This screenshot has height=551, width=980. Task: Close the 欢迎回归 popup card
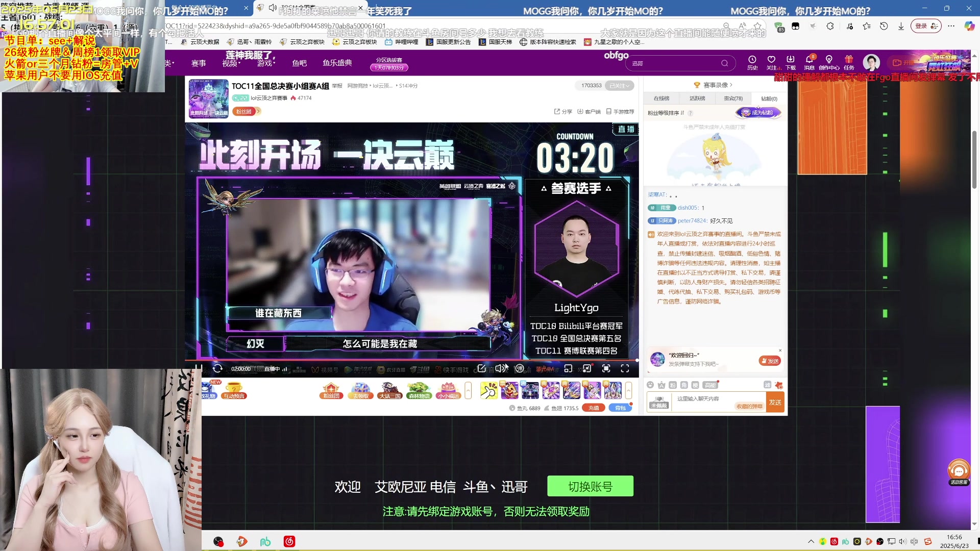[x=780, y=350]
